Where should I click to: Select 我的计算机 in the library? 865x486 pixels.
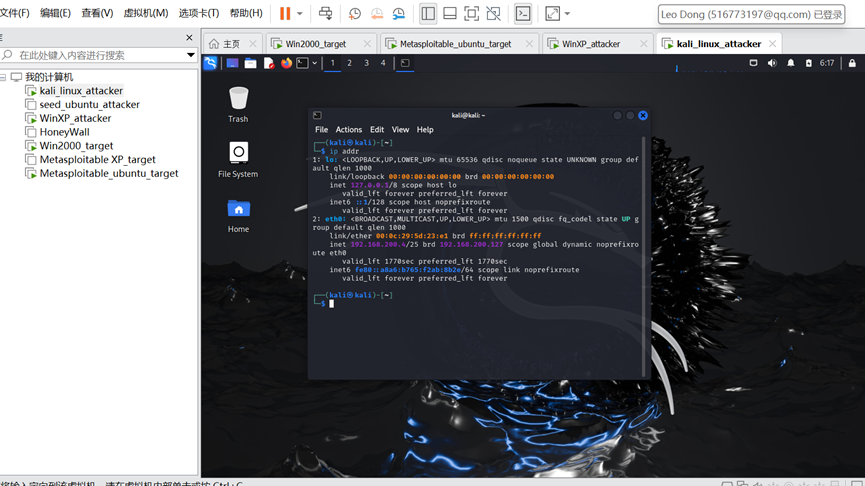(x=49, y=77)
